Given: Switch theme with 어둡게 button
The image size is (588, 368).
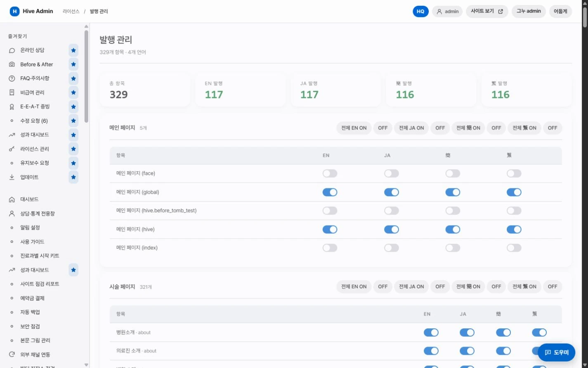Looking at the screenshot, I should click(560, 12).
